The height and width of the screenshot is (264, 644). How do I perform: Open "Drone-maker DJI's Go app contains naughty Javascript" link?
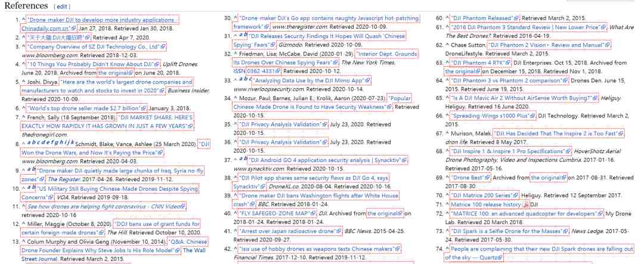326,23
